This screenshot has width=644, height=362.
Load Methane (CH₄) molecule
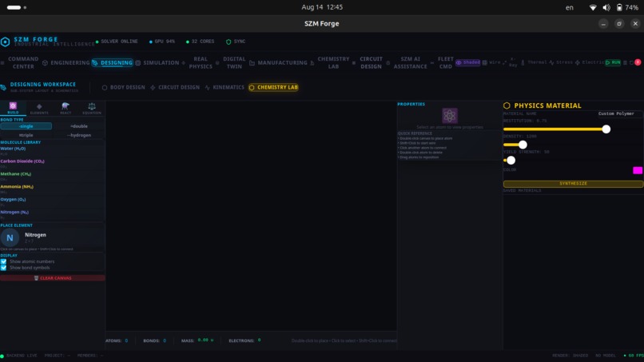[52, 177]
